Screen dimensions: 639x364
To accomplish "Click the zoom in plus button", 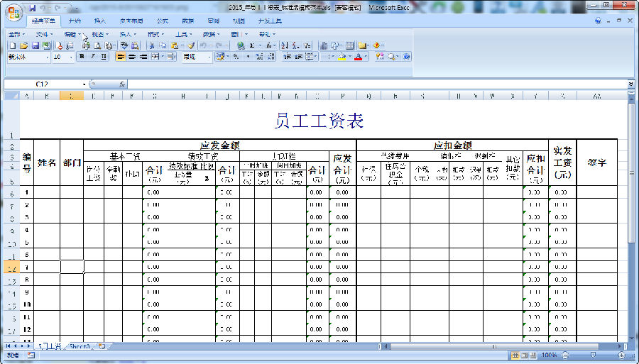I will click(621, 355).
